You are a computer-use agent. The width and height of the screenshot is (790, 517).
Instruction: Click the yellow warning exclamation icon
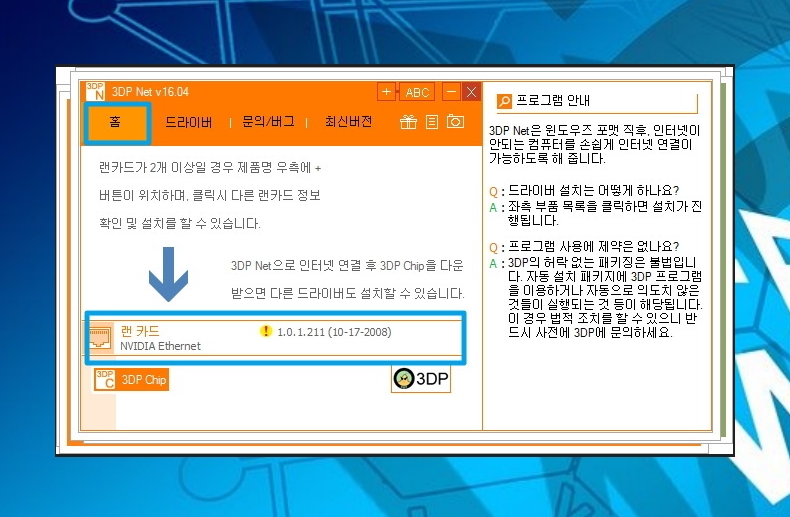(266, 331)
